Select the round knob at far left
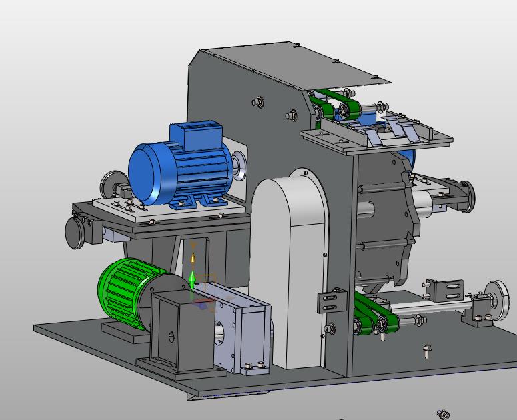Image resolution: width=517 pixels, height=420 pixels. (x=75, y=233)
